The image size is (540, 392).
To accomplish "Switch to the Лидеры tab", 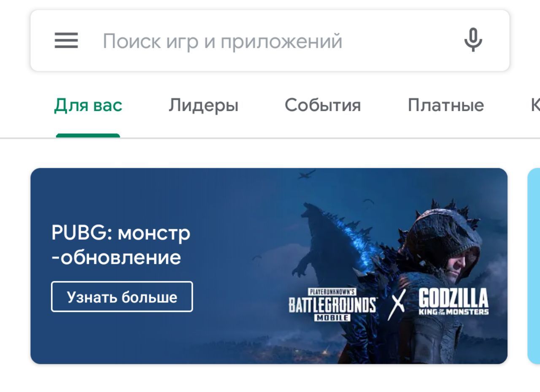I will [x=203, y=105].
